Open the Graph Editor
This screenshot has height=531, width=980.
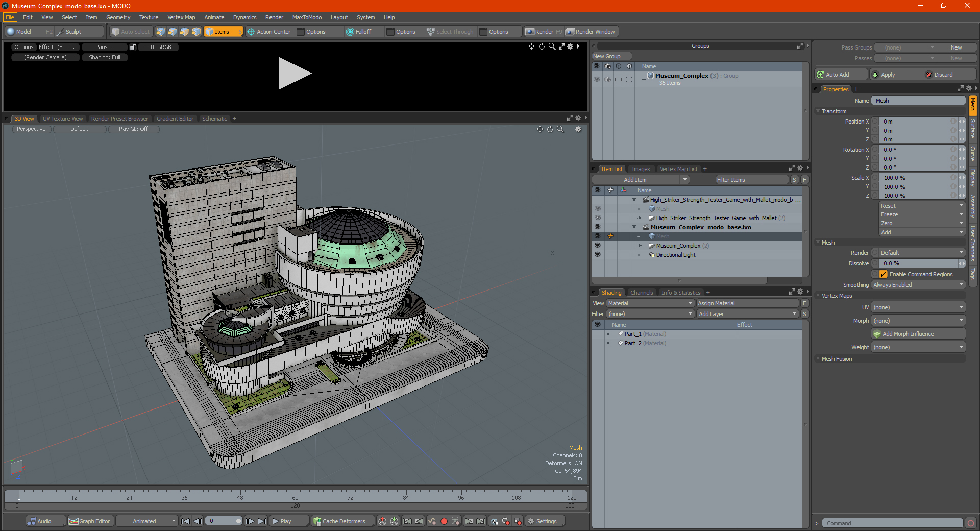tap(89, 521)
